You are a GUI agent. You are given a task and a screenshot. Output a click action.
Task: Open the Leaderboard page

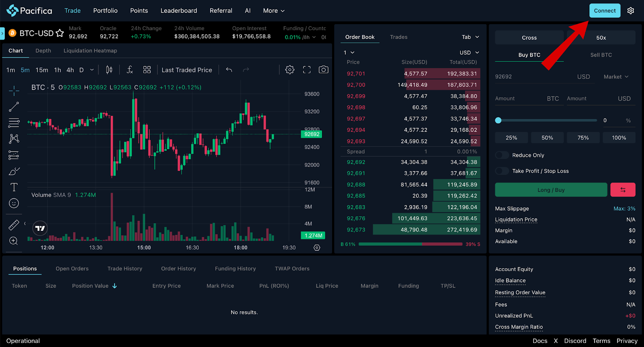coord(179,11)
